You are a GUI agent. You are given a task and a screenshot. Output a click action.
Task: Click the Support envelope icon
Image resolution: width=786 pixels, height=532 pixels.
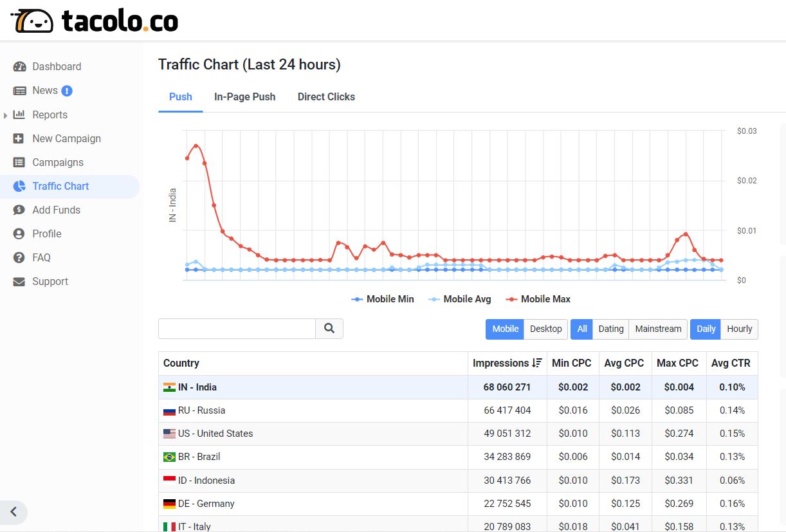[x=19, y=282]
